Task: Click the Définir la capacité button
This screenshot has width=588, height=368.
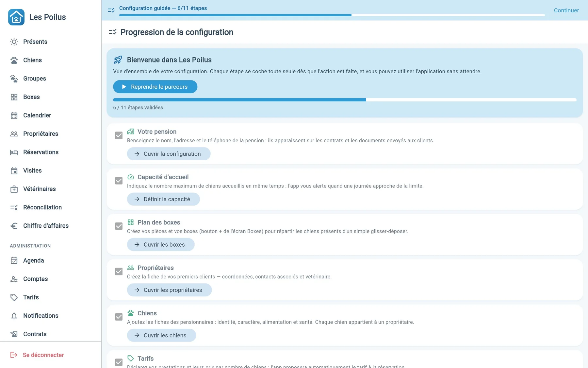Action: [x=163, y=199]
